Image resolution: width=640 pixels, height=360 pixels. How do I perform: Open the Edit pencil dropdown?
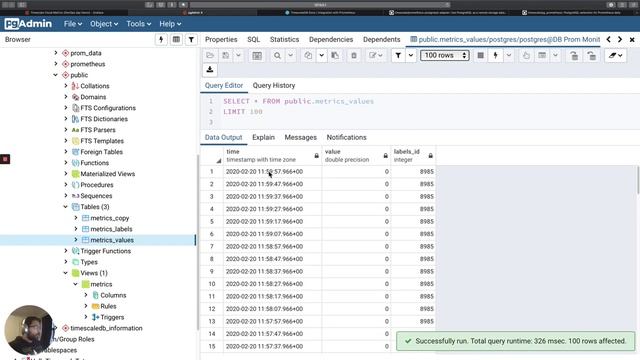tap(376, 56)
